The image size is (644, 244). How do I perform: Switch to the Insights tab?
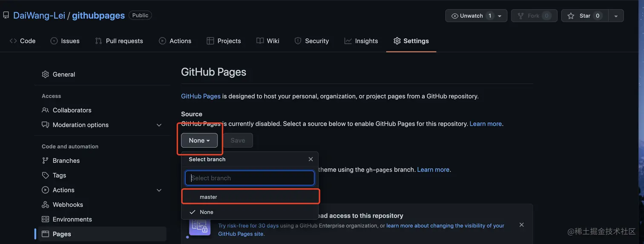pyautogui.click(x=361, y=41)
